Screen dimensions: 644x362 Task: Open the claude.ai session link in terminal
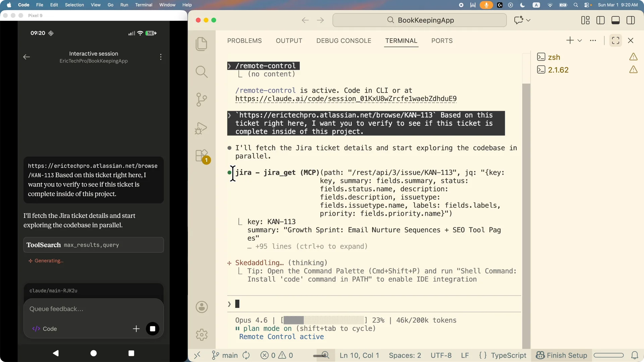click(346, 99)
